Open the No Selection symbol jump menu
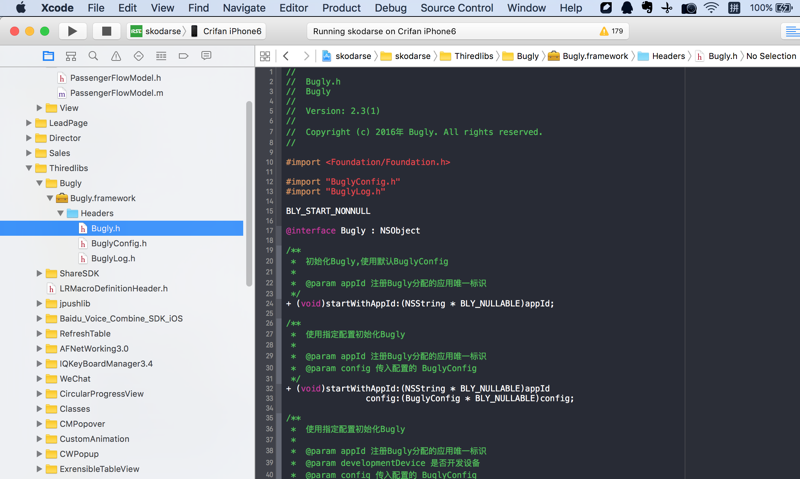This screenshot has width=800, height=479. 771,56
